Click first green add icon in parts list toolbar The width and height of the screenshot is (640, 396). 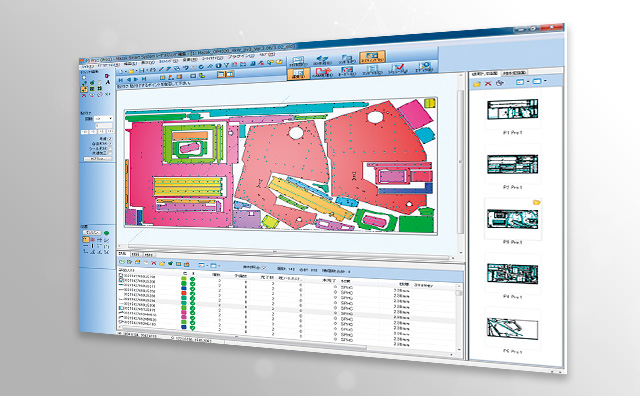coord(121,262)
